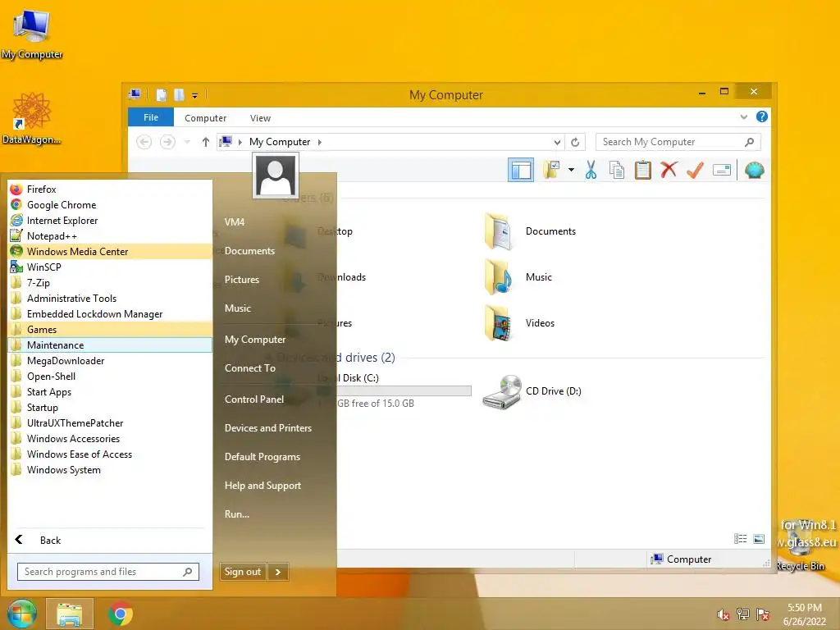Expand the address bar history dropdown

click(x=557, y=142)
